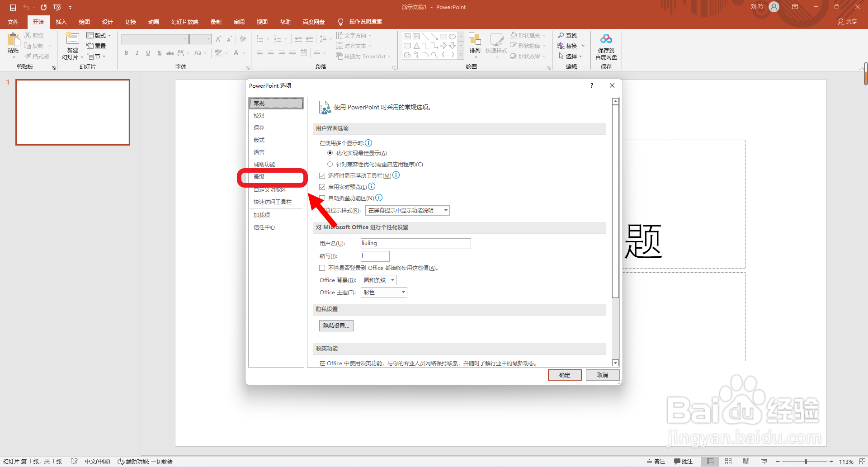868x467 pixels.
Task: Click the Cancel button in options dialog
Action: point(603,375)
